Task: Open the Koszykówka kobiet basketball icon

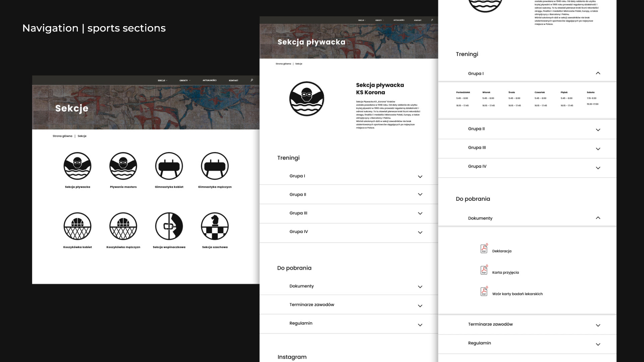Action: tap(77, 226)
